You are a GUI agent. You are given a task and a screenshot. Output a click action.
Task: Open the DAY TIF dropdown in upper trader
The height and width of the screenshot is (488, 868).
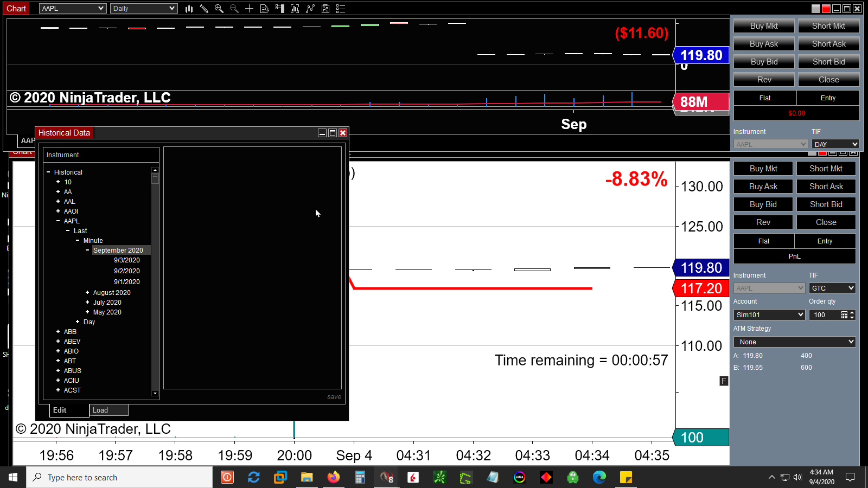coord(835,144)
